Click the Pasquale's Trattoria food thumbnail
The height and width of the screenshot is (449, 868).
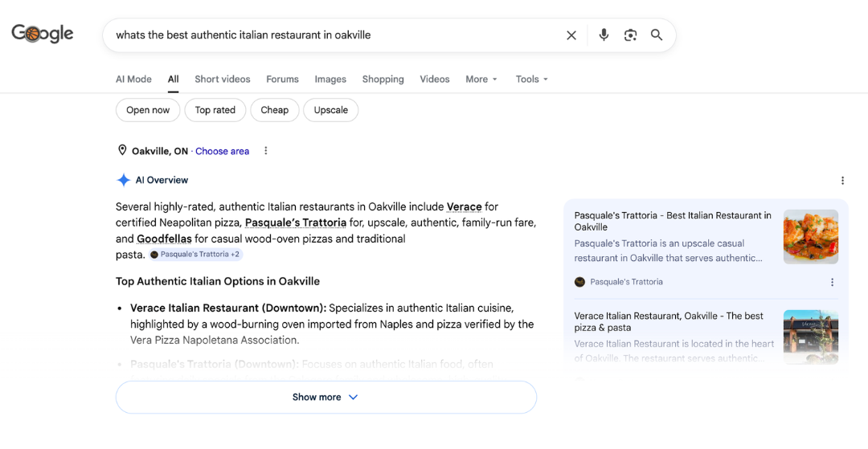coord(810,237)
